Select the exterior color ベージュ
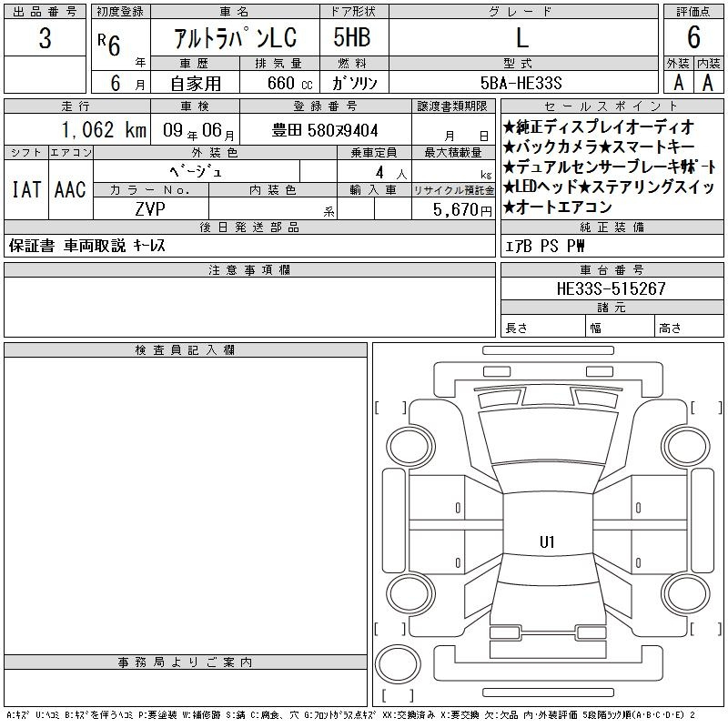The width and height of the screenshot is (728, 728). click(x=196, y=172)
